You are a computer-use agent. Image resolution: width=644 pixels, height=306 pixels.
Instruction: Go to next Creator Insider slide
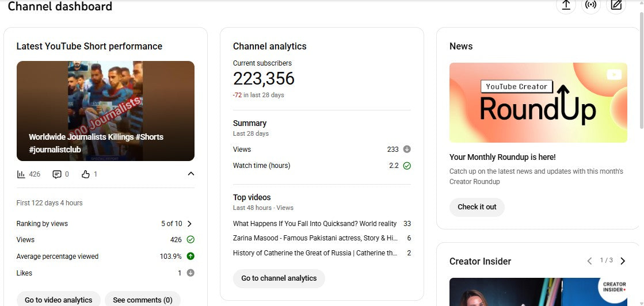(623, 261)
